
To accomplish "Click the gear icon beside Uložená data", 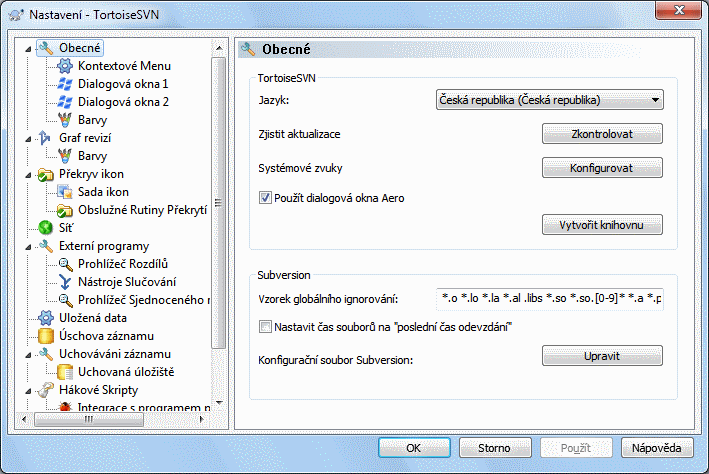I will [46, 318].
